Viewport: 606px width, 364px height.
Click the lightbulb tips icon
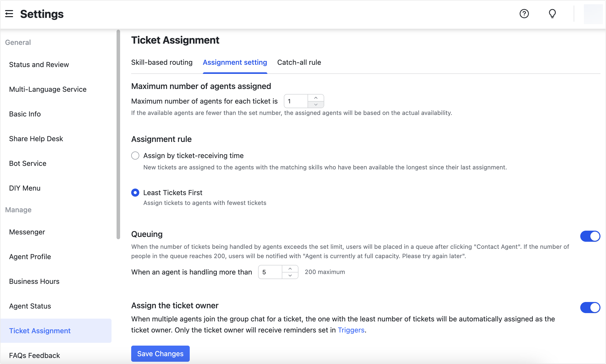point(552,14)
